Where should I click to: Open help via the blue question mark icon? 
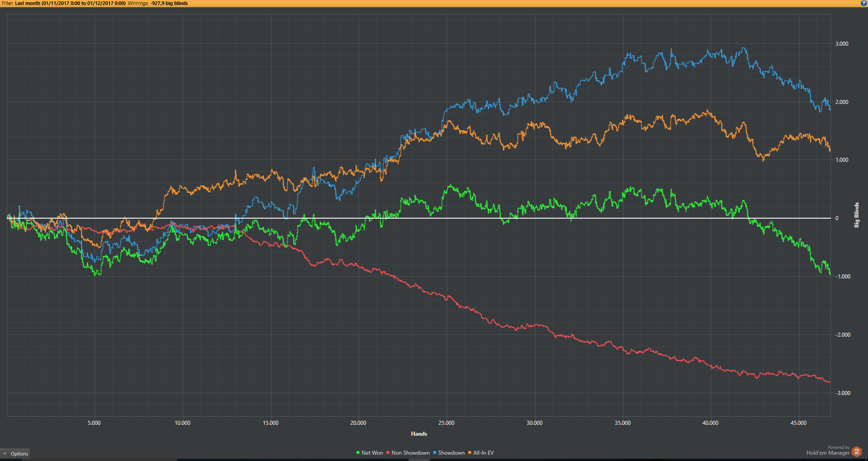point(863,3)
